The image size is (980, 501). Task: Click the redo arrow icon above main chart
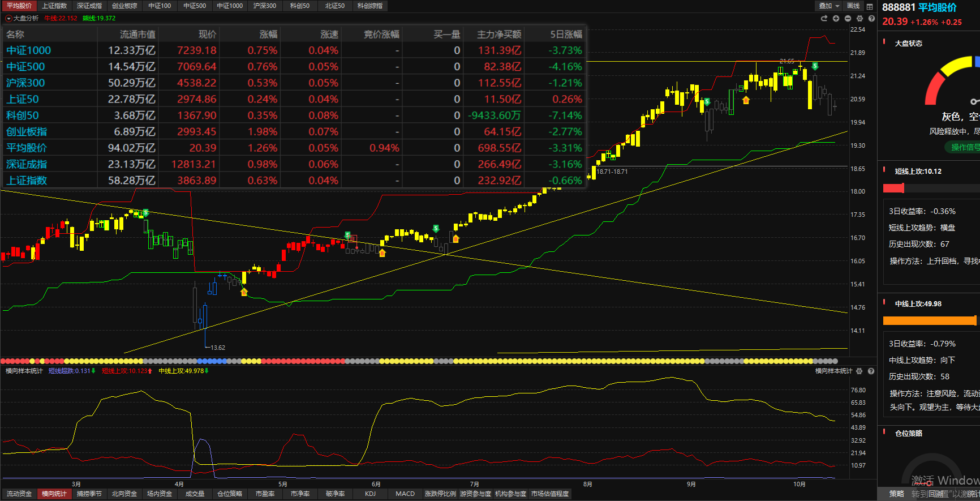pos(824,19)
